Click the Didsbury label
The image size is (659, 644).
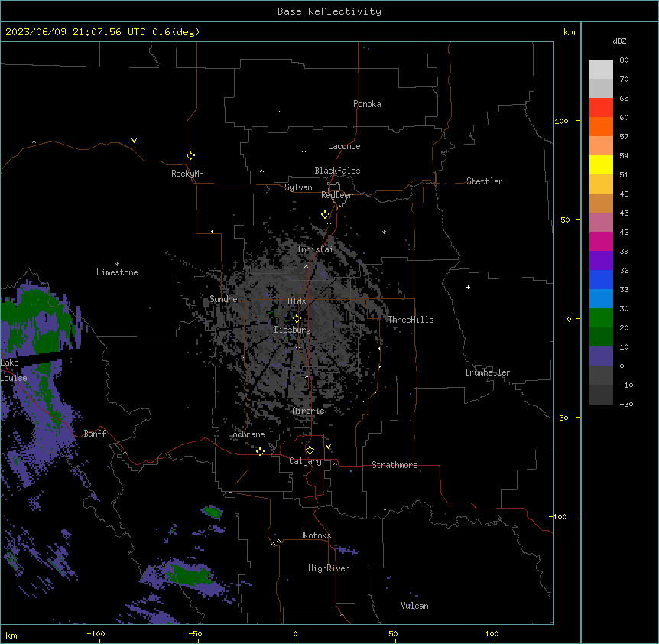coord(293,330)
